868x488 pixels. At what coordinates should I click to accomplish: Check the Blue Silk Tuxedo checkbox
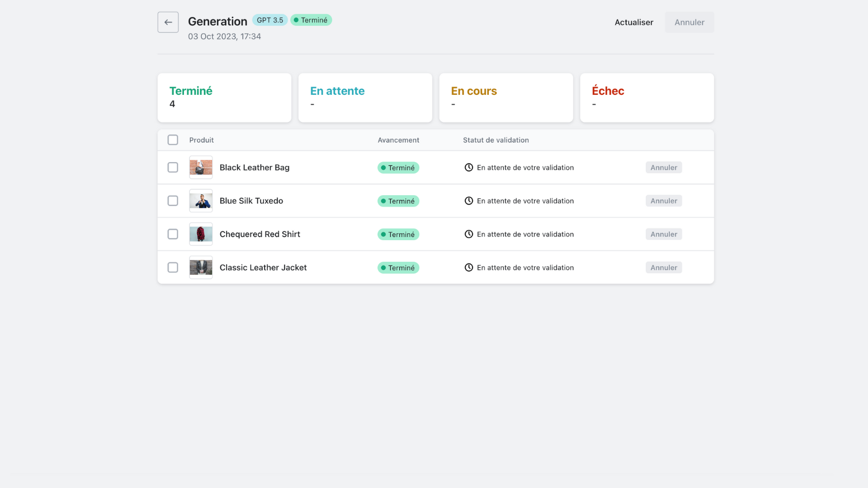click(x=173, y=201)
